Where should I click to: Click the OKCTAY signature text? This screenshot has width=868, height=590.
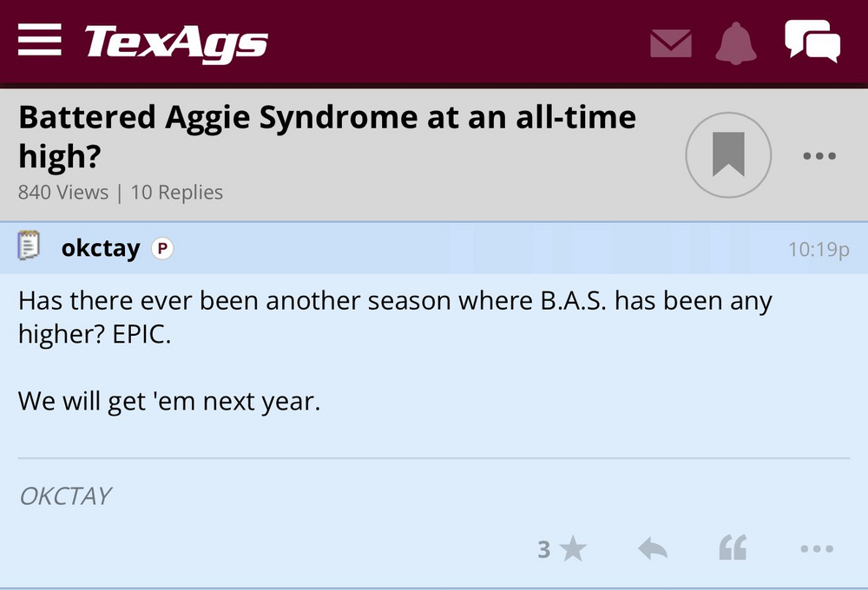click(65, 496)
